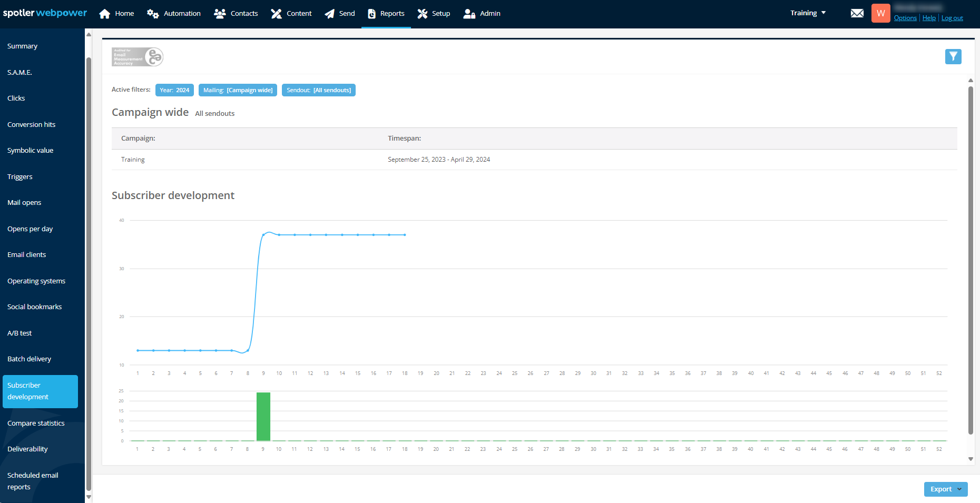Screen dimensions: 980x503
Task: Click the sidebar scrollbar down arrow
Action: click(89, 497)
